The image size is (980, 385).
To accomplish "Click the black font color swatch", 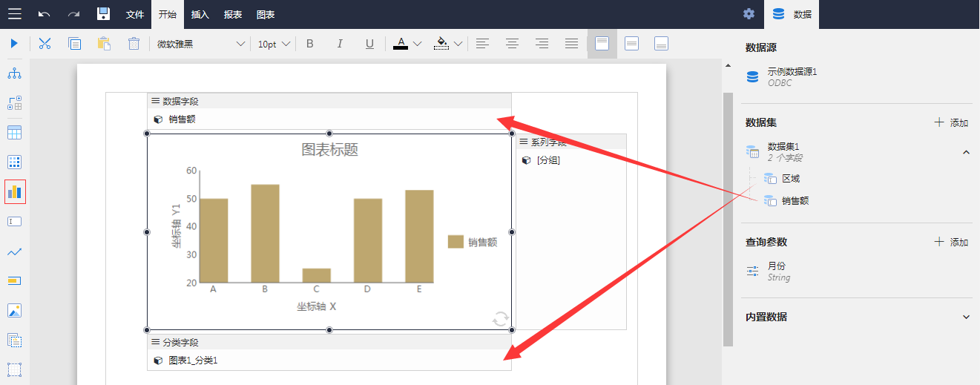I will click(x=401, y=44).
